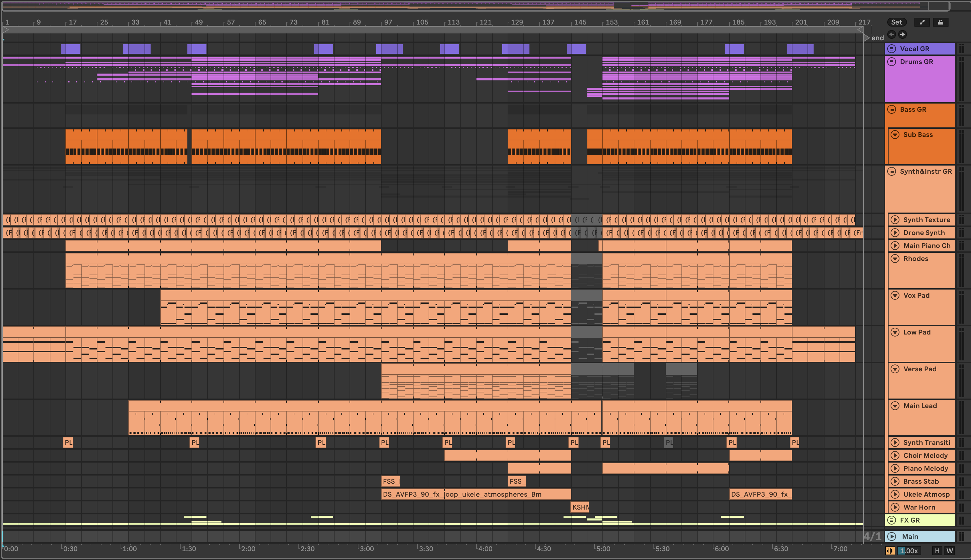Jump to previous locator arrow

click(892, 34)
